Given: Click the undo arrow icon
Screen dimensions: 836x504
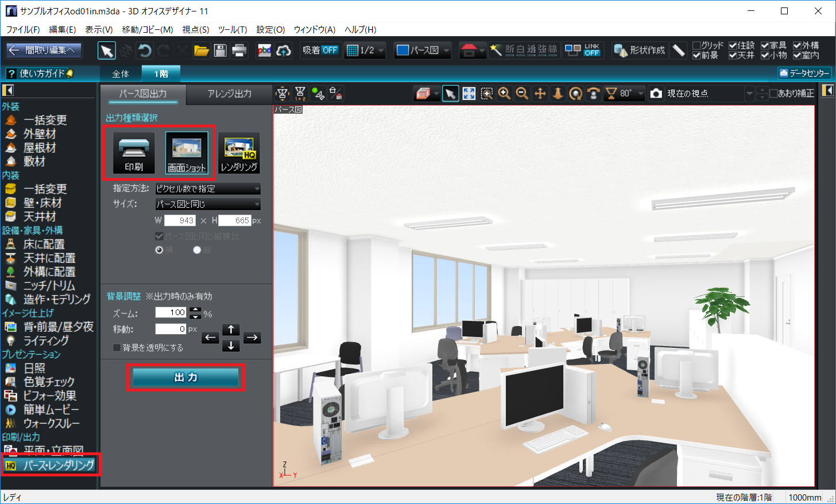Looking at the screenshot, I should point(145,51).
